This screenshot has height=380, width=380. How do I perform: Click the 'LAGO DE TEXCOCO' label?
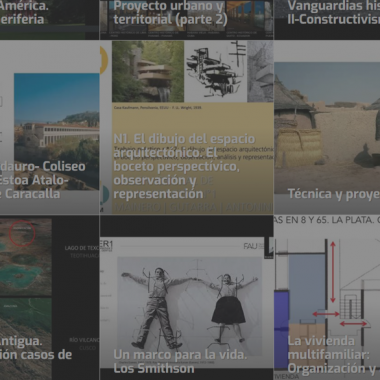[x=82, y=248]
